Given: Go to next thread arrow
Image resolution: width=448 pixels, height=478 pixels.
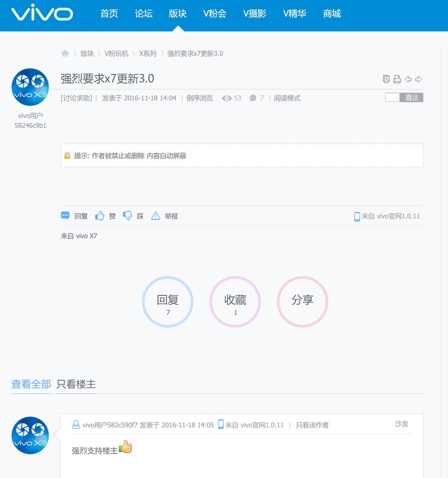Looking at the screenshot, I should [x=419, y=79].
